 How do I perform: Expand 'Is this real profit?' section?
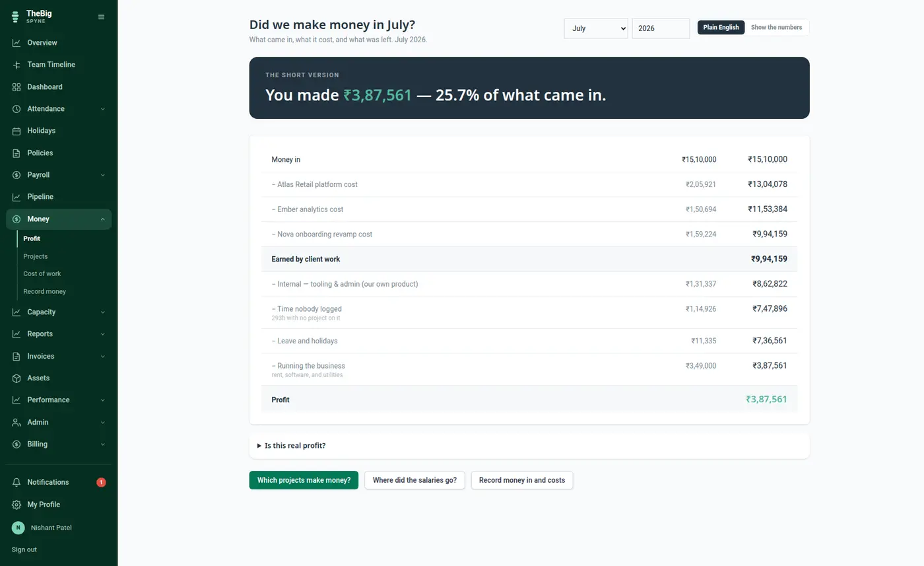pos(529,446)
